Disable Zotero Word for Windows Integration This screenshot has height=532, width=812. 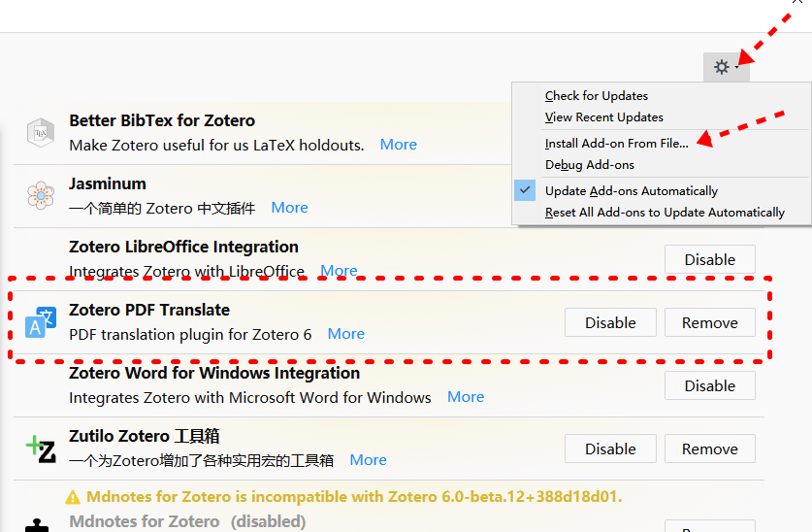(x=709, y=385)
